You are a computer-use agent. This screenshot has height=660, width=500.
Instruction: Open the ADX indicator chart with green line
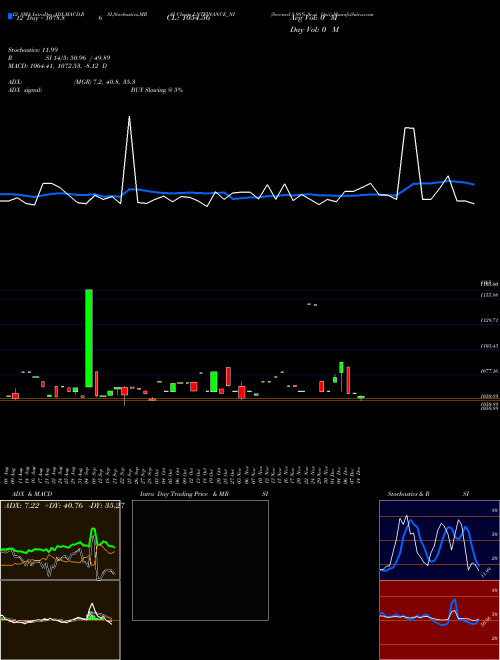pos(60,540)
